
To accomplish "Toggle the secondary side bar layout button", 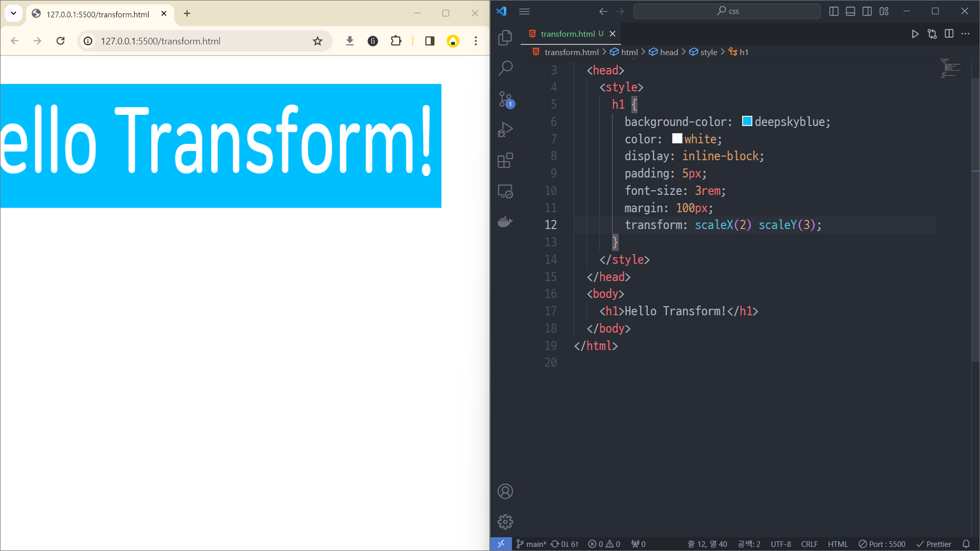I will (x=867, y=11).
